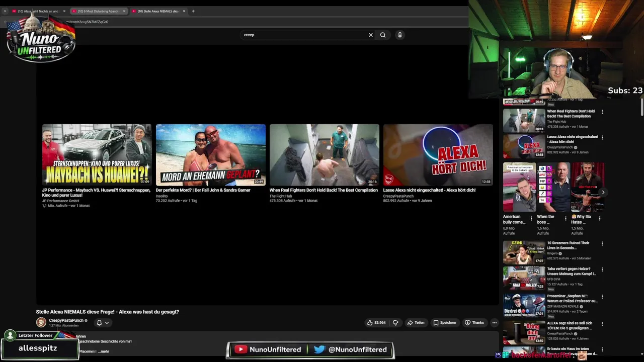Image resolution: width=644 pixels, height=362 pixels.
Task: Open the 'Why Ilia Hates' short thumbnail
Action: point(588,187)
